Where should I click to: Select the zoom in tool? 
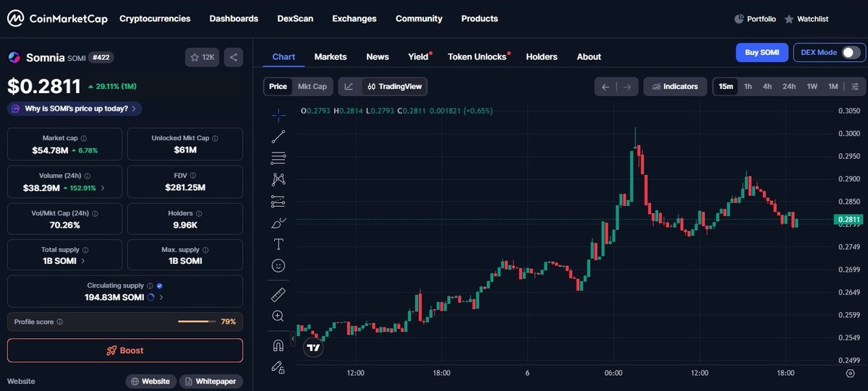[x=278, y=316]
